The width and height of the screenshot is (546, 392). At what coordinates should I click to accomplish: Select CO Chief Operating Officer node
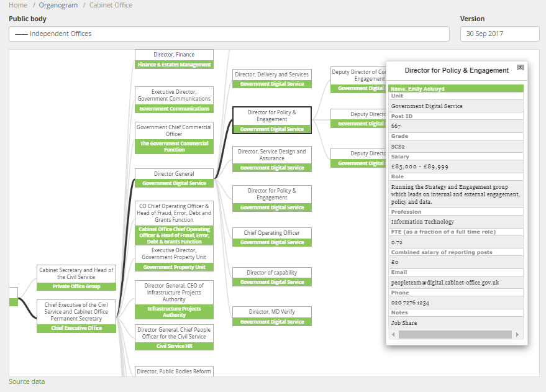coord(174,223)
